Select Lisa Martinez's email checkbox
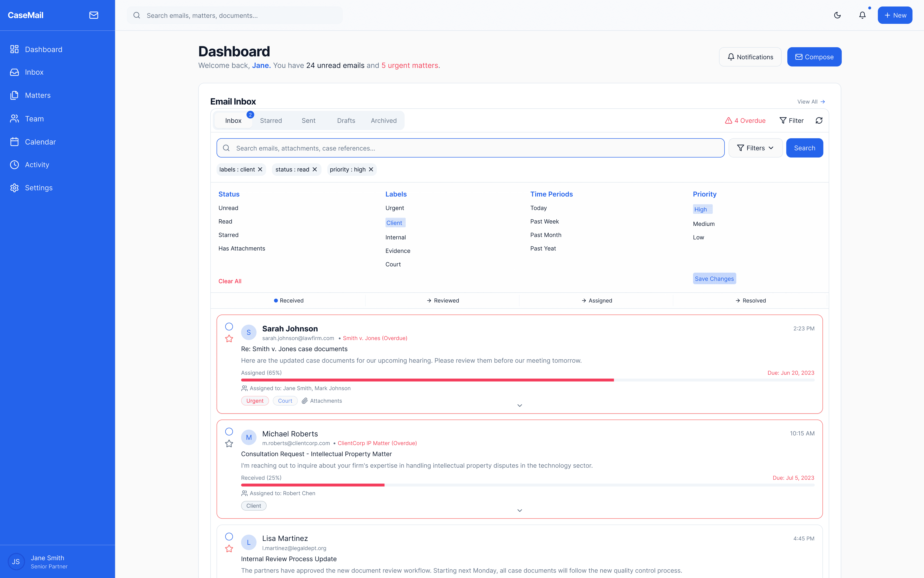 pyautogui.click(x=229, y=536)
